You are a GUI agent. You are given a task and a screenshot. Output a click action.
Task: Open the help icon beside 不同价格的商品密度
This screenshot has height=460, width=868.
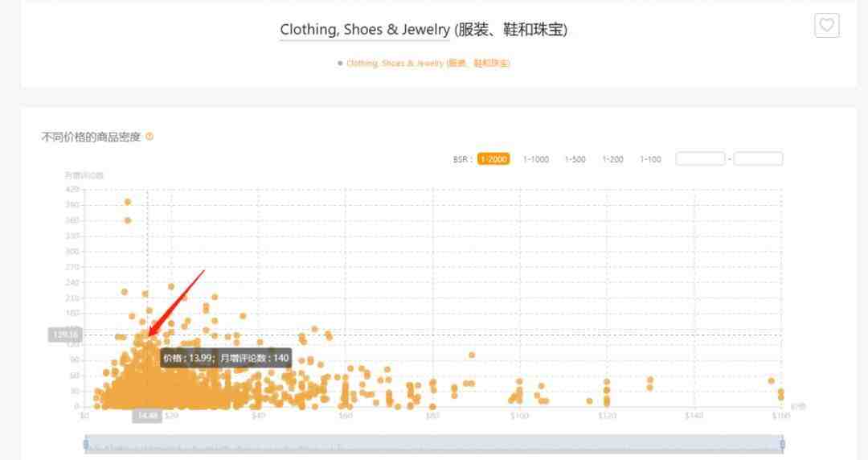click(149, 137)
